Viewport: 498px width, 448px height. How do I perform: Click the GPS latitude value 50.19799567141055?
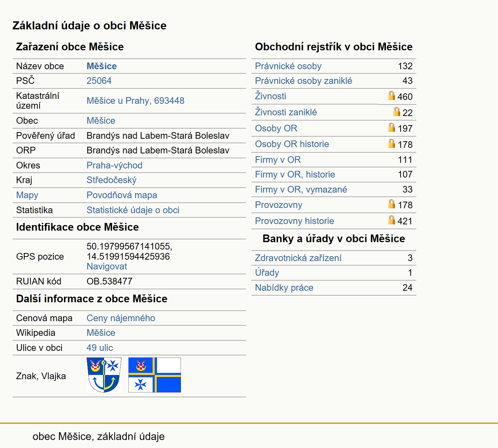tap(130, 246)
